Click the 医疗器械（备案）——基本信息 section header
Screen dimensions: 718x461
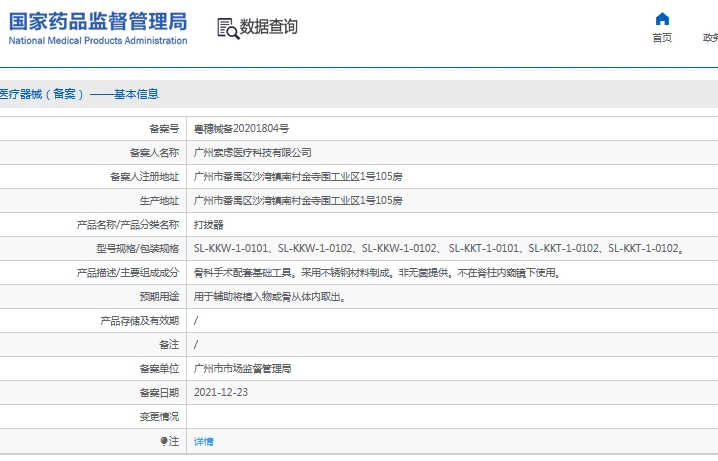[79, 94]
